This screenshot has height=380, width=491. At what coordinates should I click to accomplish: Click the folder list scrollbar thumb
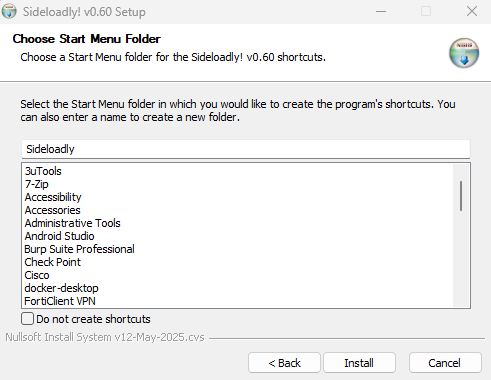(461, 196)
